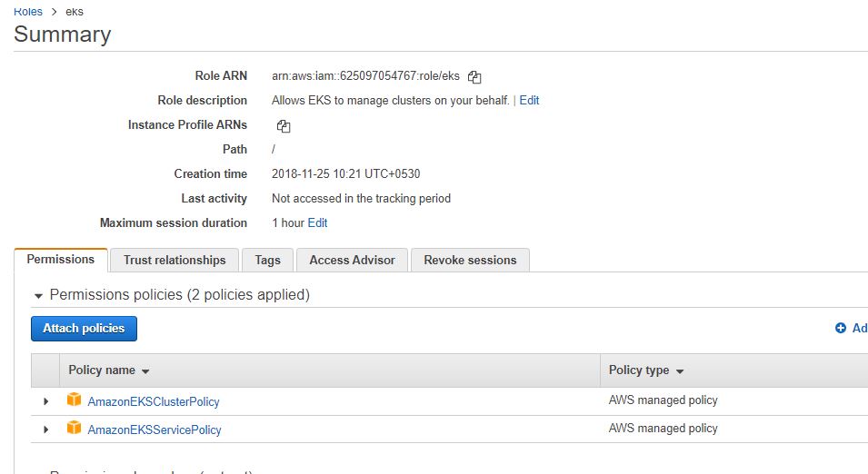Screen dimensions: 868x474
Task: Navigate to Roles in the breadcrumb
Action: (x=27, y=11)
